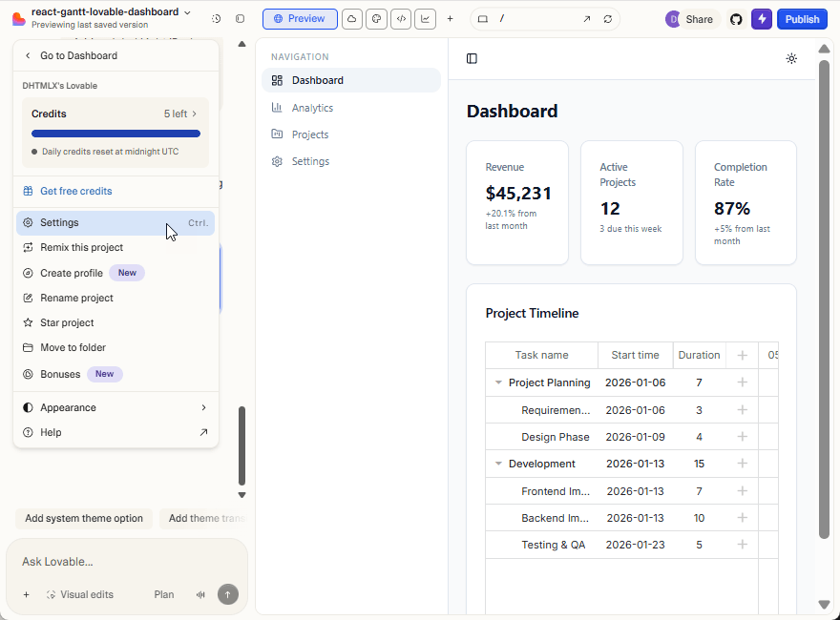Open the cloud icon in toolbar
Screen dimensions: 840x620
[351, 19]
